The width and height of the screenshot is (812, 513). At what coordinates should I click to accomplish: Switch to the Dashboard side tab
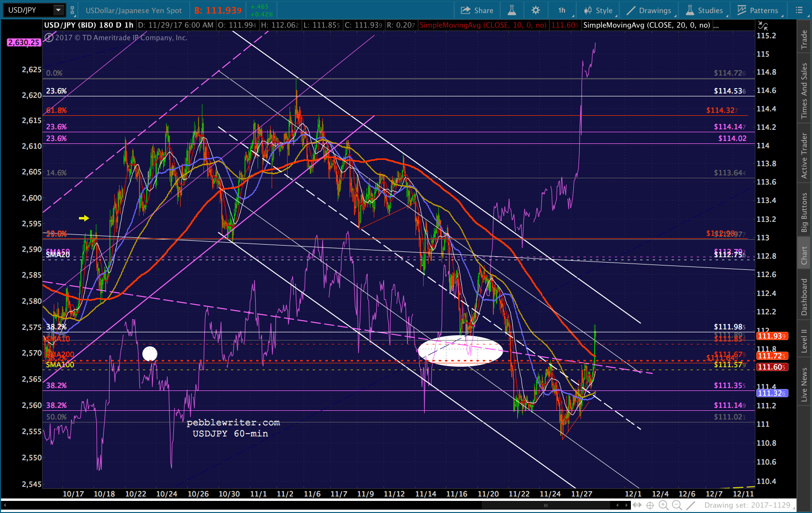click(x=804, y=296)
